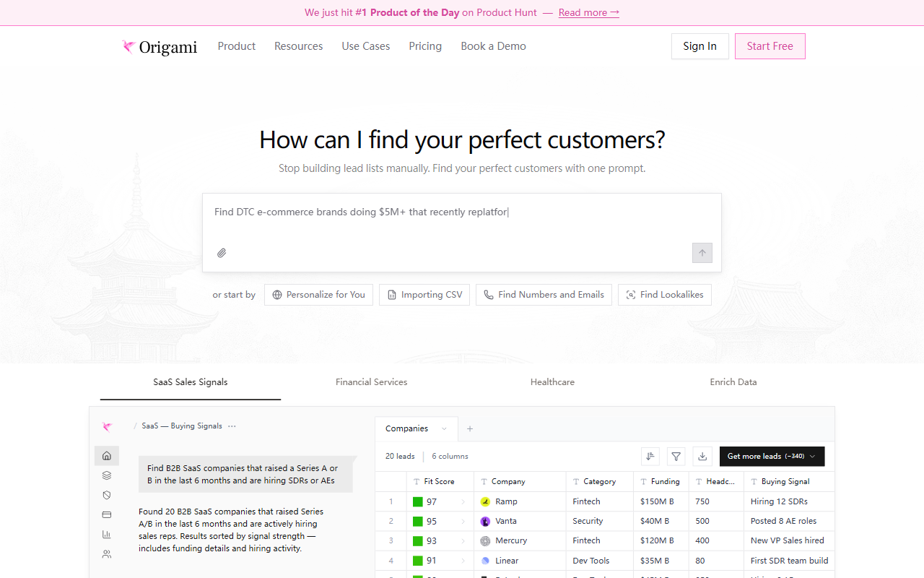
Task: Click the "6 columns" label
Action: click(x=450, y=457)
